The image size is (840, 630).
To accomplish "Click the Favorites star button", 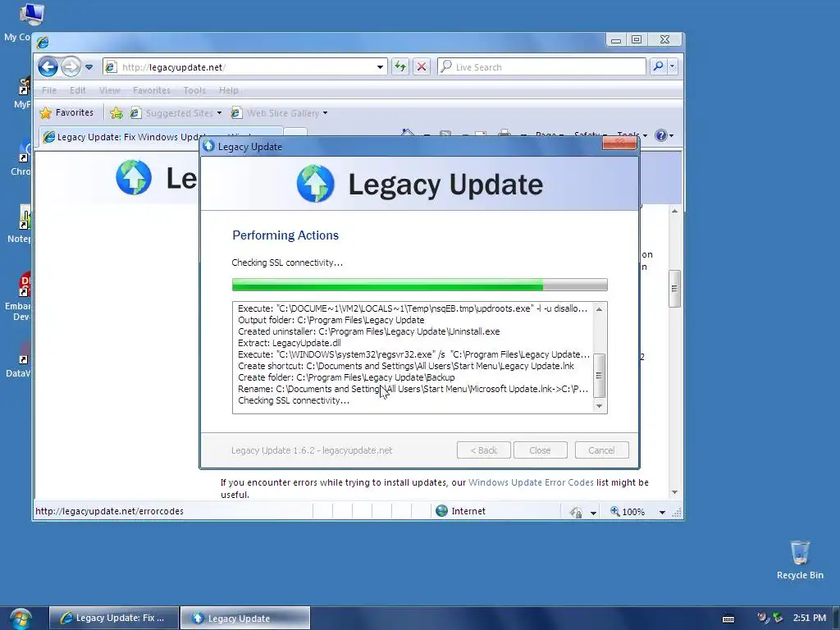I will click(x=67, y=112).
